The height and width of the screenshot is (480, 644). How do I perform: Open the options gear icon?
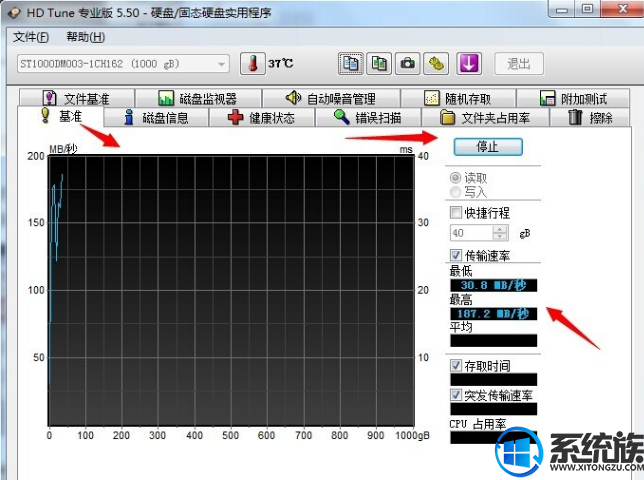[436, 64]
